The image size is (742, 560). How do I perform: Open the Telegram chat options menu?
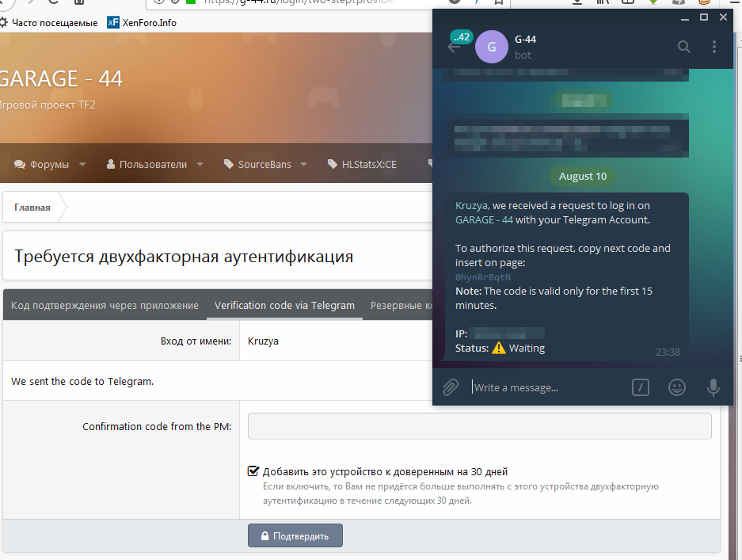click(713, 47)
